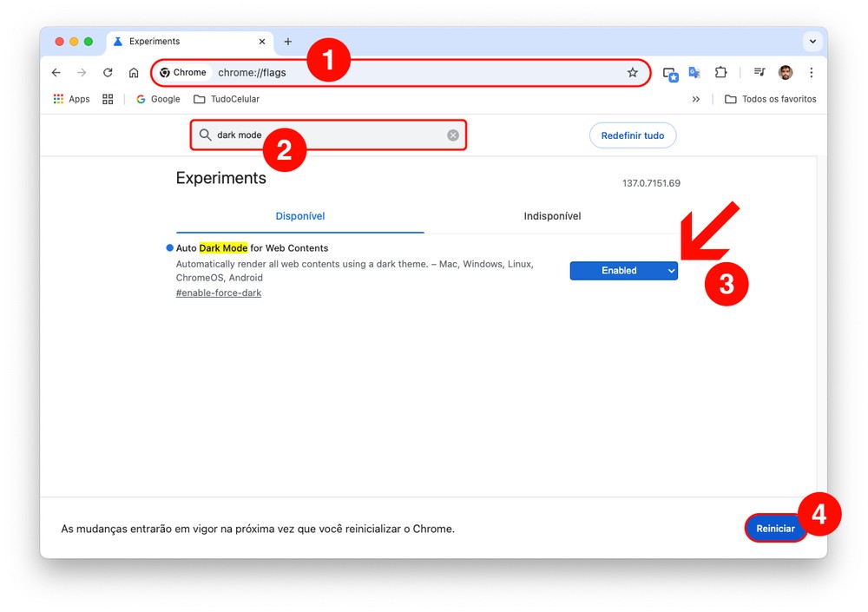Switch to the Indisponível tab

pos(552,216)
